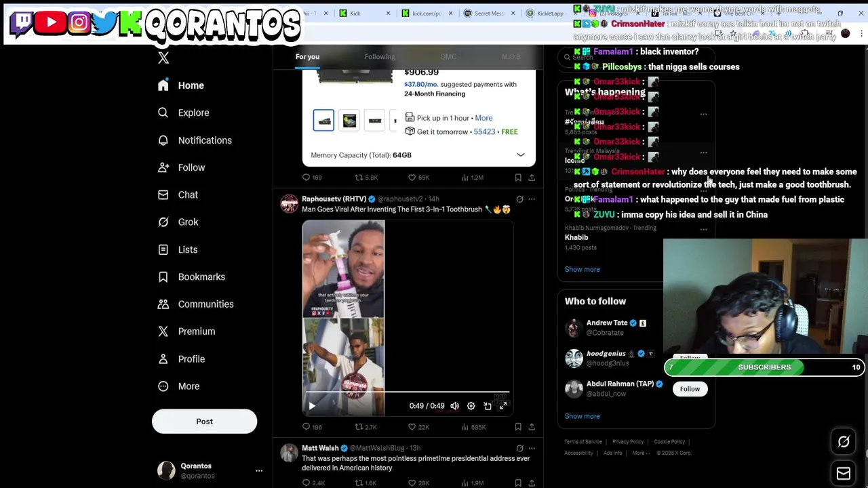Open Qorantos account options menu
Viewport: 868px width, 488px height.
(258, 470)
